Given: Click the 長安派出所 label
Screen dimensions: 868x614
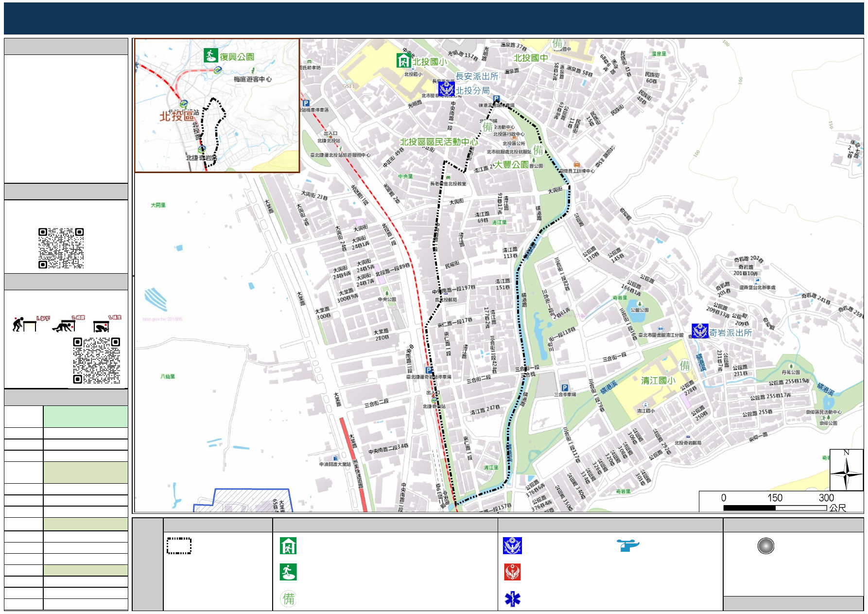Looking at the screenshot, I should click(x=477, y=76).
